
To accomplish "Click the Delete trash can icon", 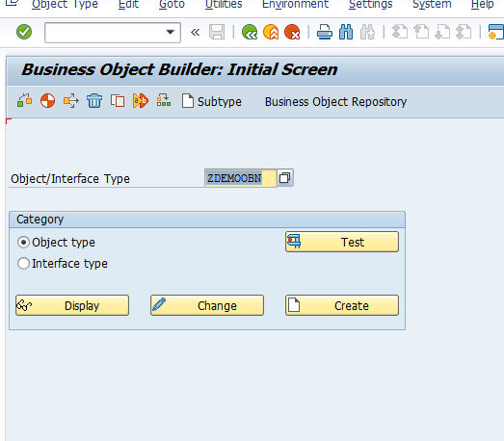I will [94, 100].
